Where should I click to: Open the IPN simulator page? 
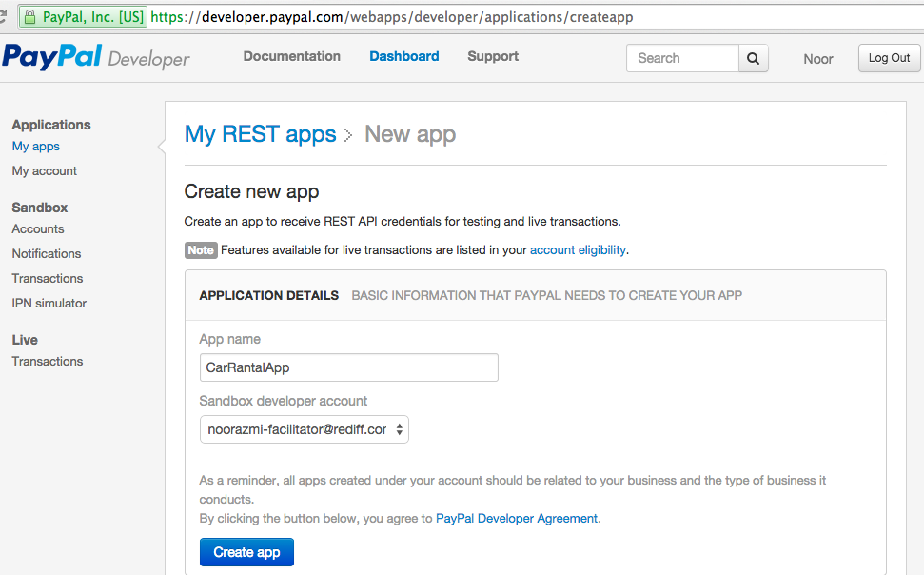tap(49, 303)
